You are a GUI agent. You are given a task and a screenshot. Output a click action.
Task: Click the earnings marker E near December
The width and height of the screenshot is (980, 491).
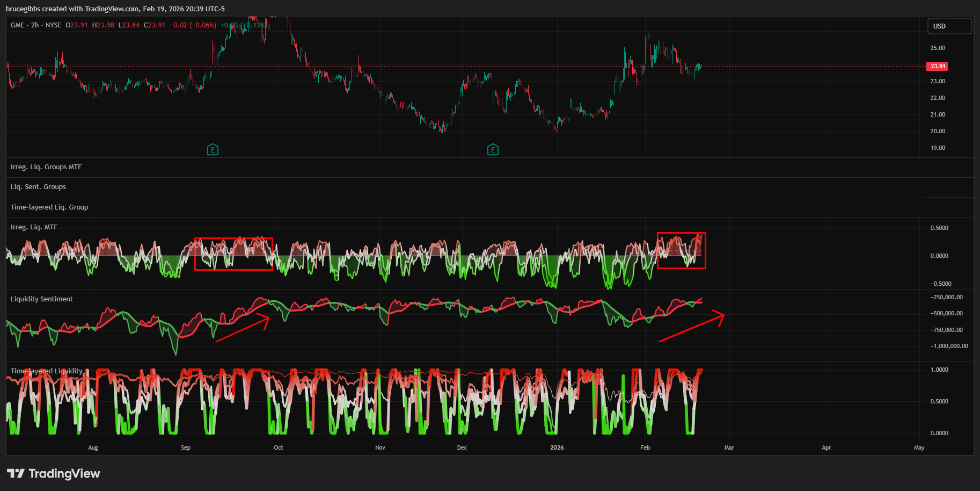493,150
